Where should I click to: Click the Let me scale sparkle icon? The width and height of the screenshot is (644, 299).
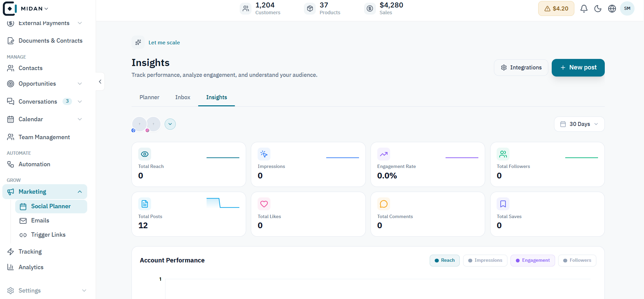(x=138, y=42)
